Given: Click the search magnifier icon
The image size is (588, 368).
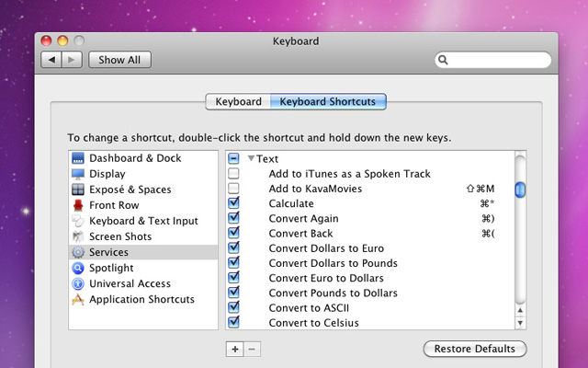Looking at the screenshot, I should (x=443, y=60).
